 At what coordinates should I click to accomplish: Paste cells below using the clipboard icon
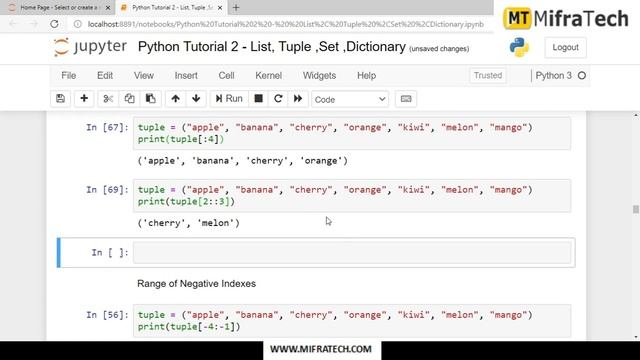tap(151, 99)
